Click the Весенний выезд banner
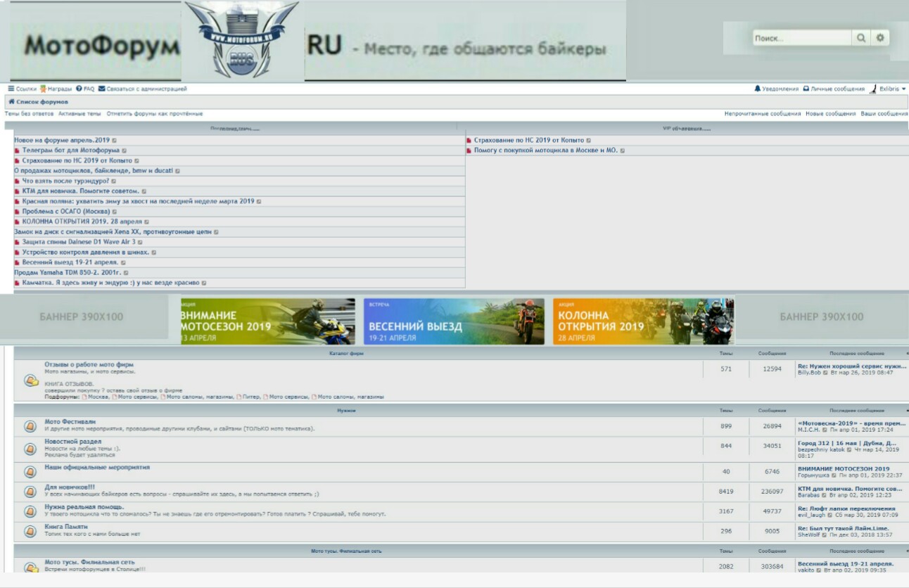The image size is (909, 588). pos(454,321)
